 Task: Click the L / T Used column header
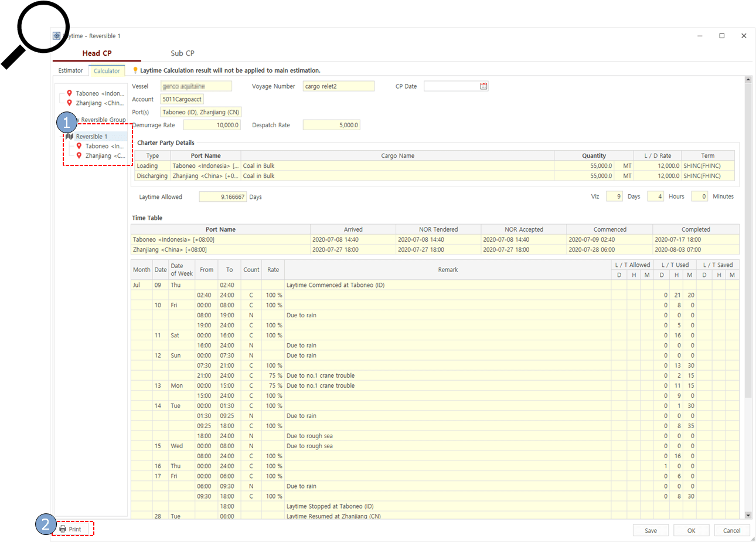[675, 265]
